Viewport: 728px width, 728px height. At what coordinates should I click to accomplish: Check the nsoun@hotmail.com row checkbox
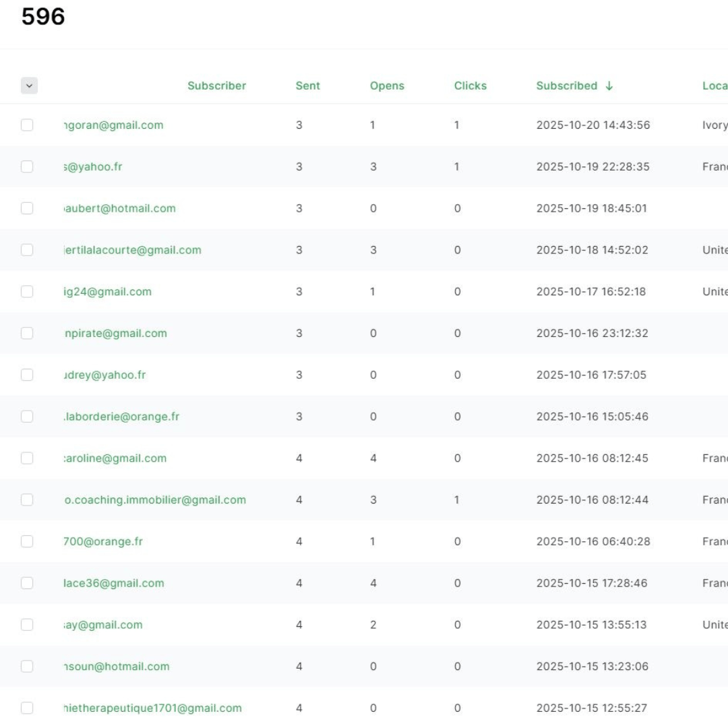click(27, 666)
